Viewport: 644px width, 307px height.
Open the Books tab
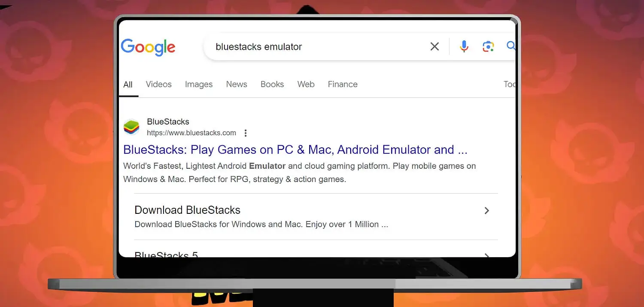[x=272, y=85]
